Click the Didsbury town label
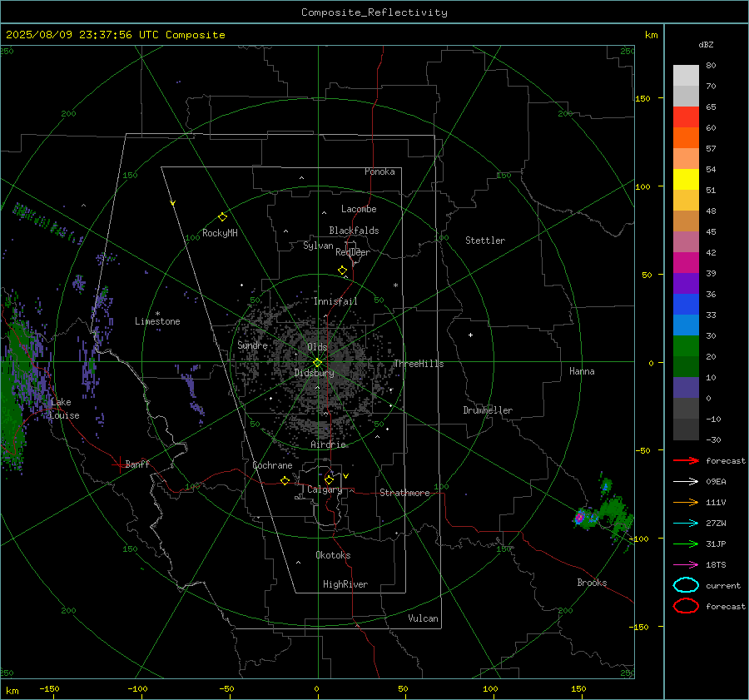749x700 pixels. [314, 373]
